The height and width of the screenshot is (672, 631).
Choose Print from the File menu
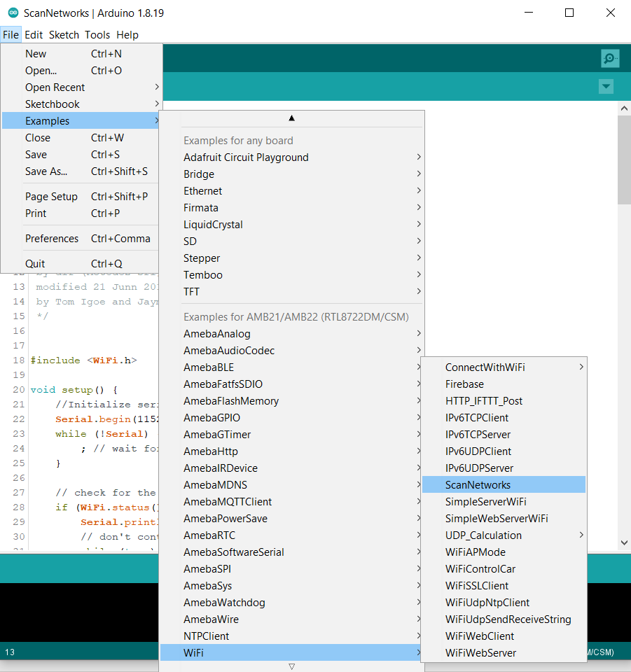pyautogui.click(x=81, y=213)
